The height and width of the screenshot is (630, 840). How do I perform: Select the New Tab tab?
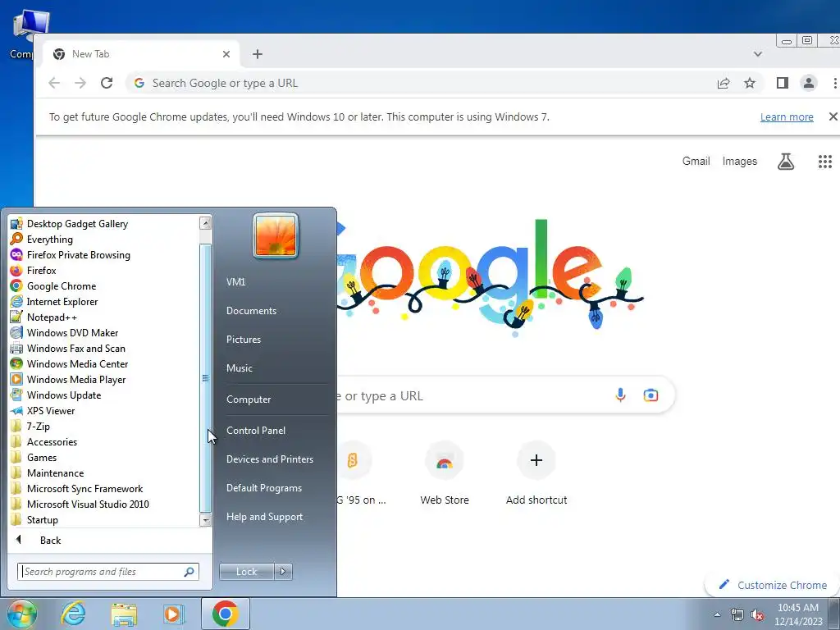(139, 54)
